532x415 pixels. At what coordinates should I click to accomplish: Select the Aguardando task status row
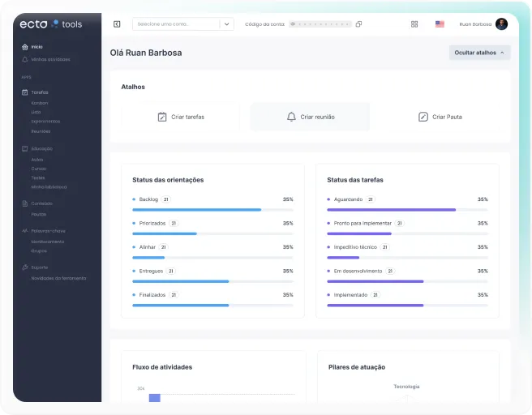pyautogui.click(x=407, y=199)
